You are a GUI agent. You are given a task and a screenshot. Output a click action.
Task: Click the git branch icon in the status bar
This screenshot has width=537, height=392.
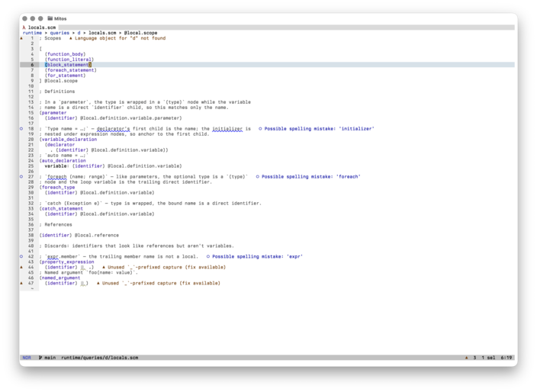(40, 358)
